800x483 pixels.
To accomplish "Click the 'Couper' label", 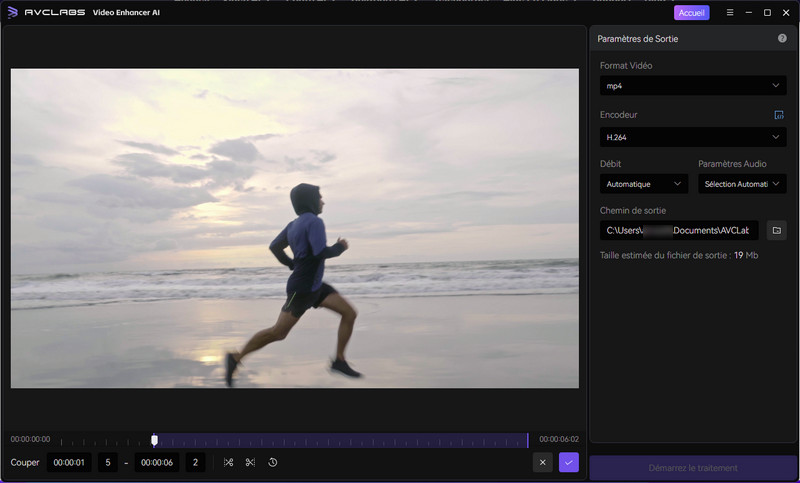I will coord(25,463).
